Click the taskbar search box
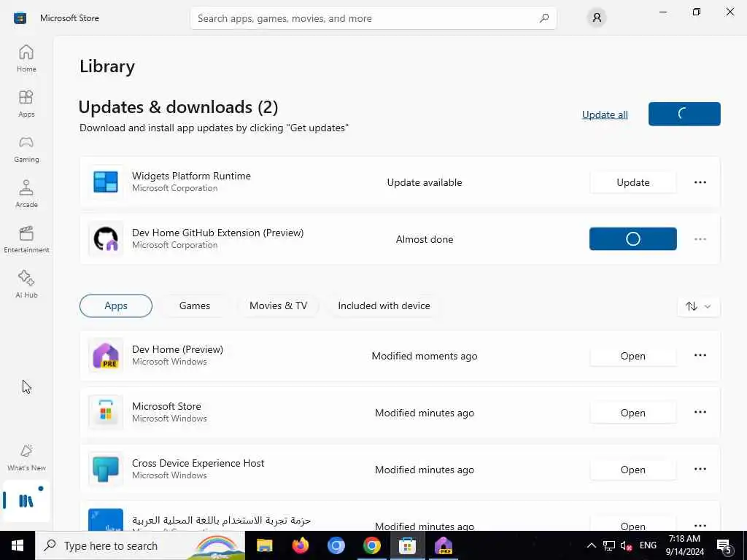 point(140,545)
